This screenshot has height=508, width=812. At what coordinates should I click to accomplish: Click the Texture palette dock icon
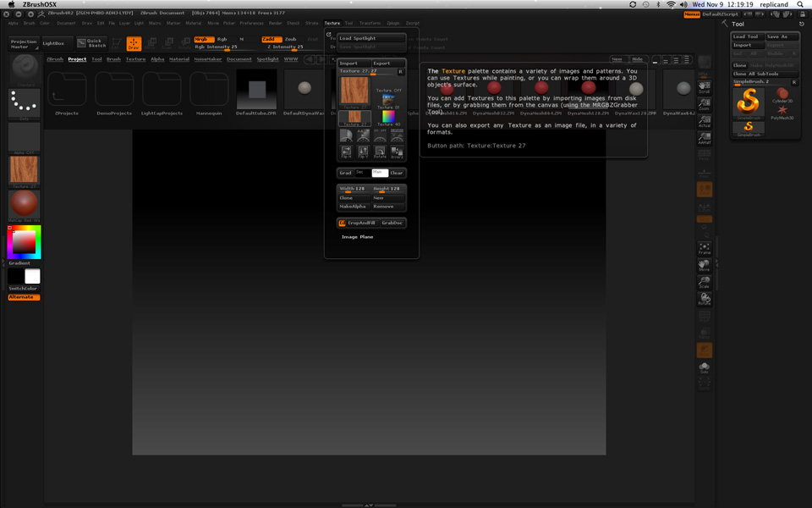pyautogui.click(x=329, y=34)
